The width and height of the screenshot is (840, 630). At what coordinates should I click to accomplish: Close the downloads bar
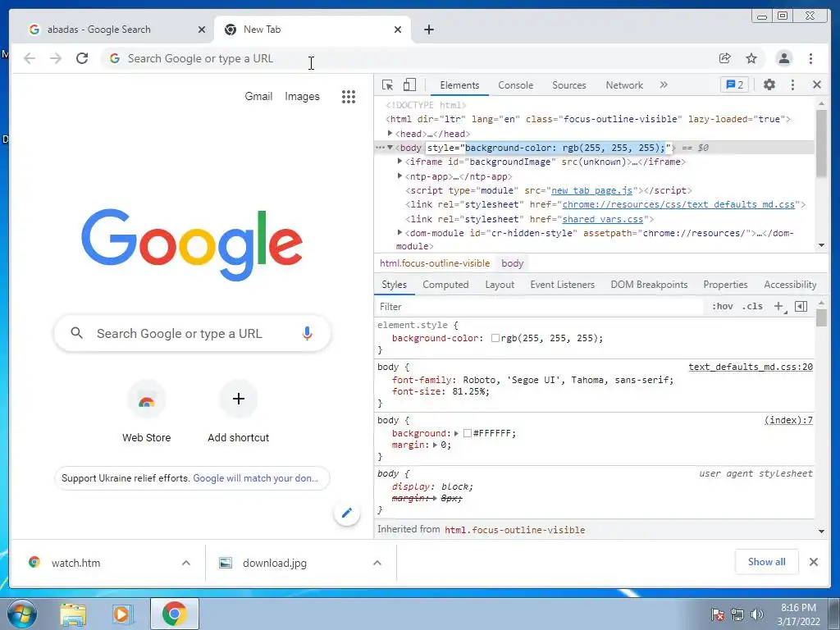click(x=814, y=561)
